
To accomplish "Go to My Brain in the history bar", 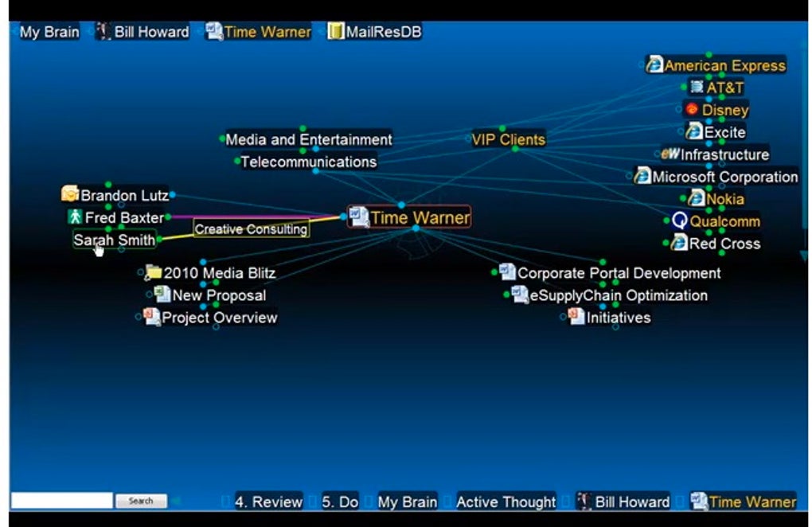I will 407,502.
